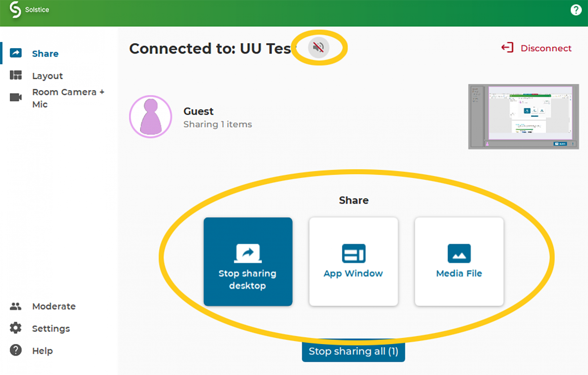588x375 pixels.
Task: Stop sharing desktop tile
Action: (248, 262)
